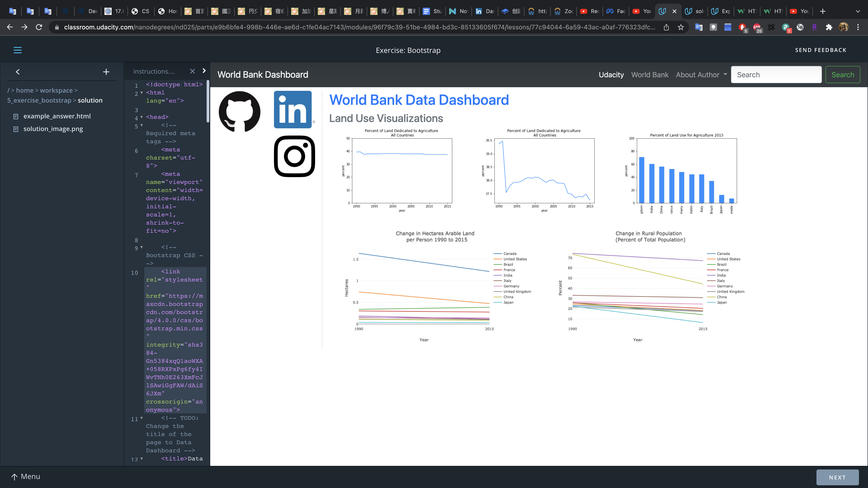Close the instructions editor tab
The image size is (868, 488).
click(x=192, y=71)
